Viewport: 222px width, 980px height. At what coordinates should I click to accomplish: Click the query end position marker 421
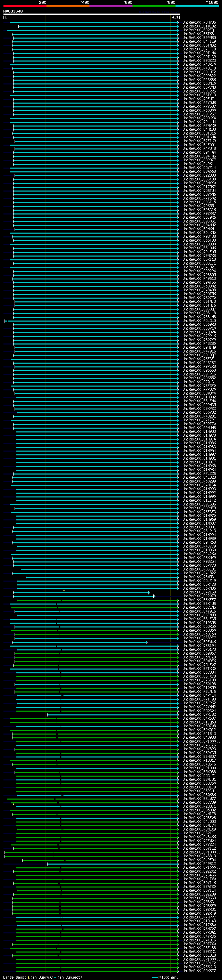tap(175, 17)
